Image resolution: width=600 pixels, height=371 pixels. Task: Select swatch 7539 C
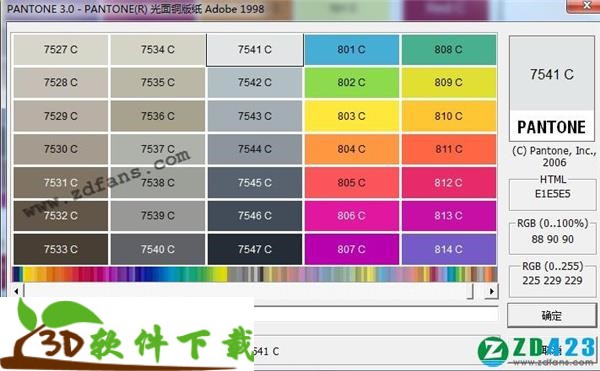click(x=158, y=216)
